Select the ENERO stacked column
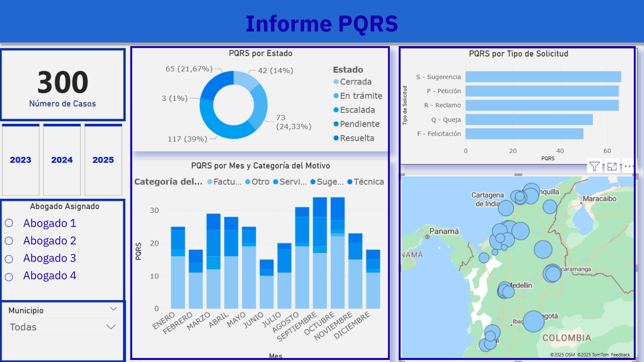 pyautogui.click(x=178, y=268)
